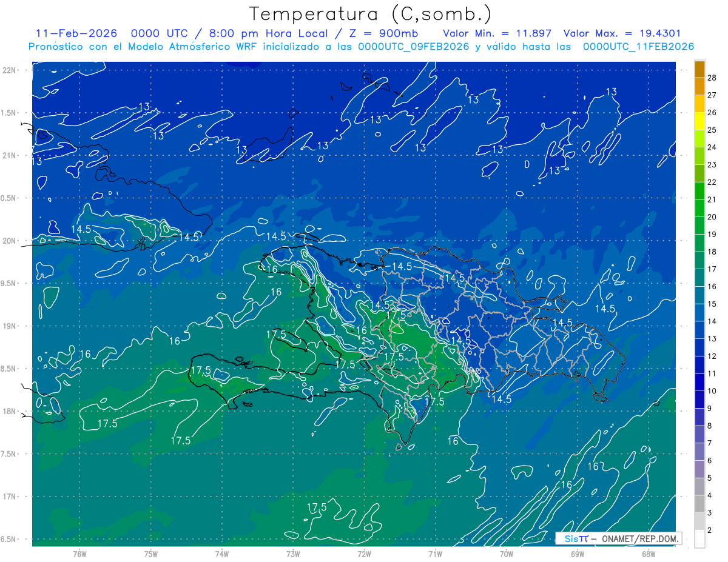
Task: Click the '17N' latitude label
Action: (10, 497)
